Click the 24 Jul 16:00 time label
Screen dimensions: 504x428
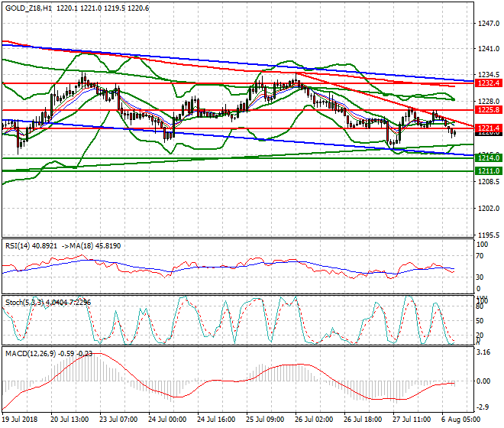tap(216, 420)
